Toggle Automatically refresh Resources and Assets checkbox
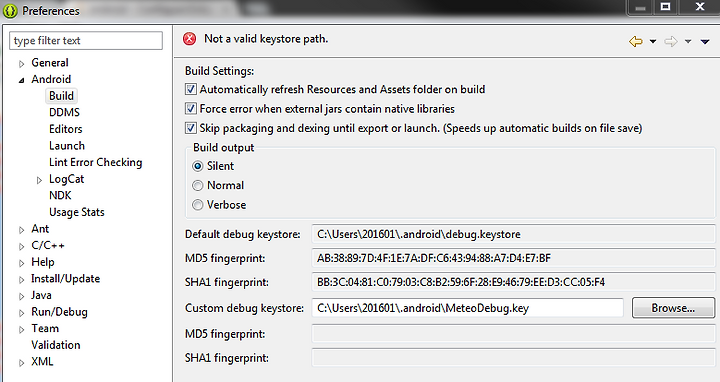Screen dimensions: 720x382 191,89
